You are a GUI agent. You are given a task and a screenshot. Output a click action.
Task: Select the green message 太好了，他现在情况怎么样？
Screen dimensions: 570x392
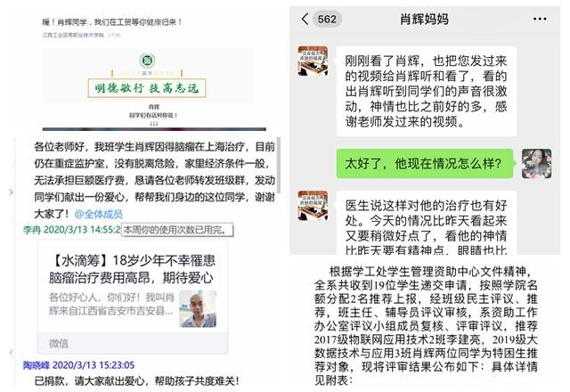point(424,164)
